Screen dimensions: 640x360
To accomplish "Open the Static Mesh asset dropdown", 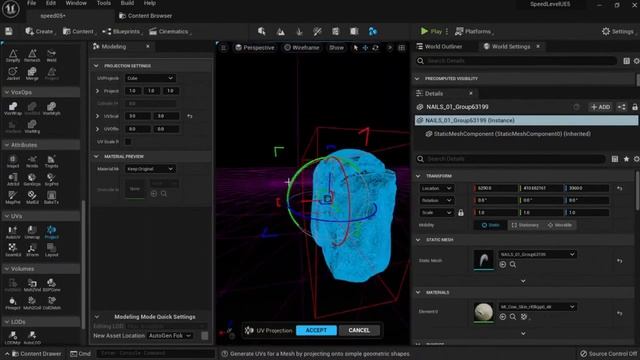I will [x=537, y=254].
